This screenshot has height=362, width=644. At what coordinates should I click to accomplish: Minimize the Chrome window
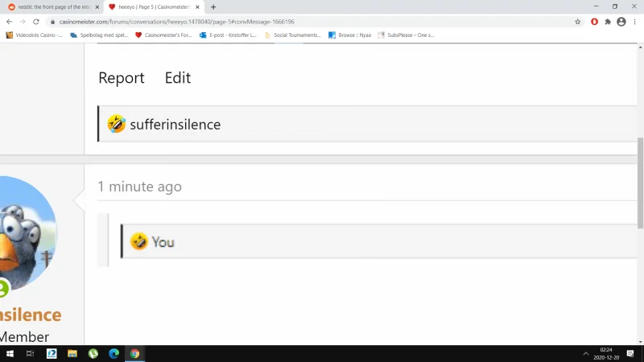596,6
